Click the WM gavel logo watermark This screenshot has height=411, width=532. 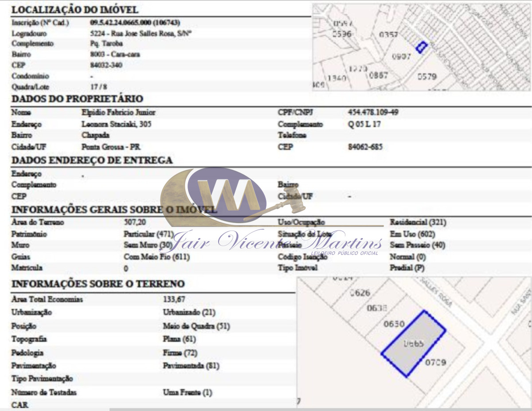point(226,195)
